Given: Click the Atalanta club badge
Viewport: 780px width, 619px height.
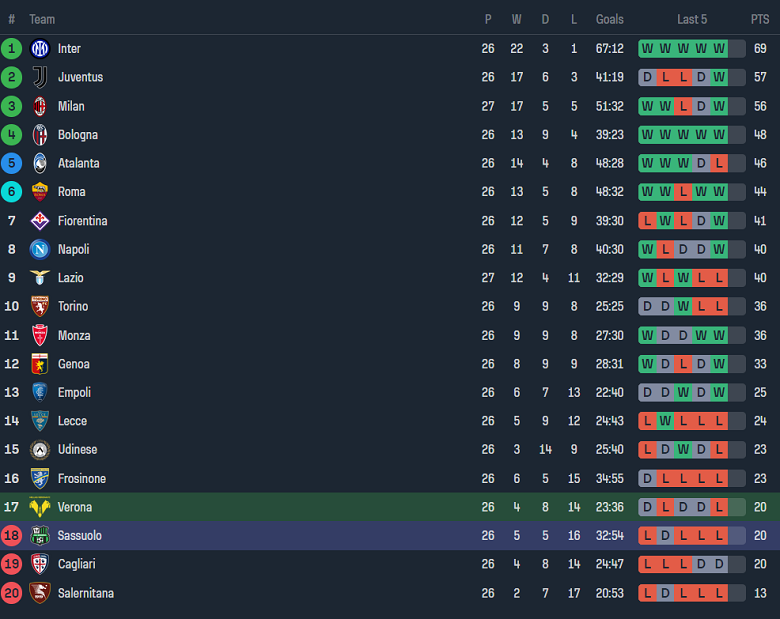Looking at the screenshot, I should pyautogui.click(x=40, y=163).
